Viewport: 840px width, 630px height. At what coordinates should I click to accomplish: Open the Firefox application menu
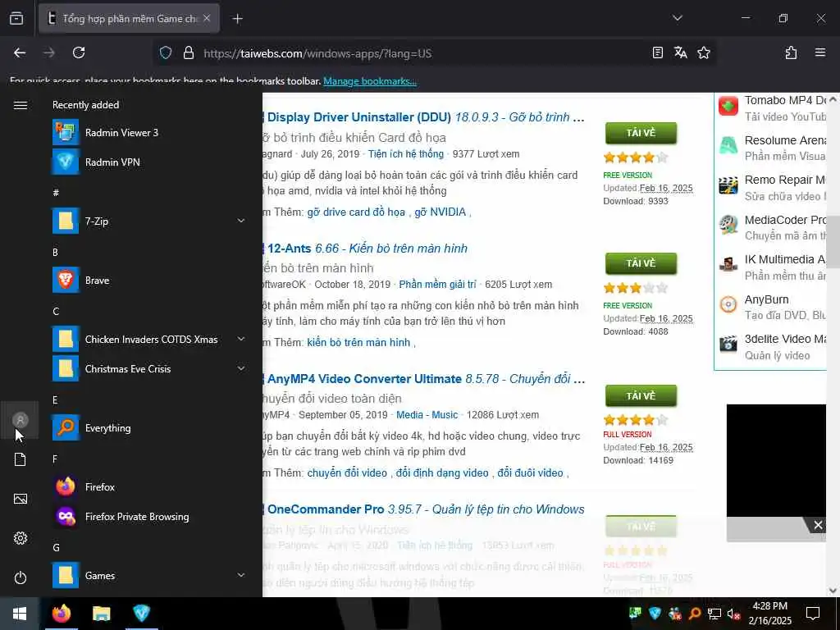tap(820, 52)
